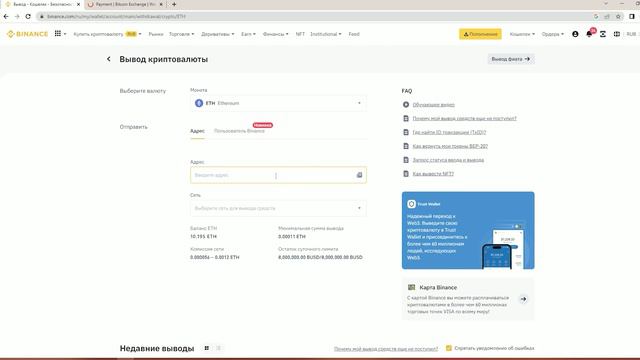Open notifications bell with red badge
The height and width of the screenshot is (360, 640).
pos(589,34)
